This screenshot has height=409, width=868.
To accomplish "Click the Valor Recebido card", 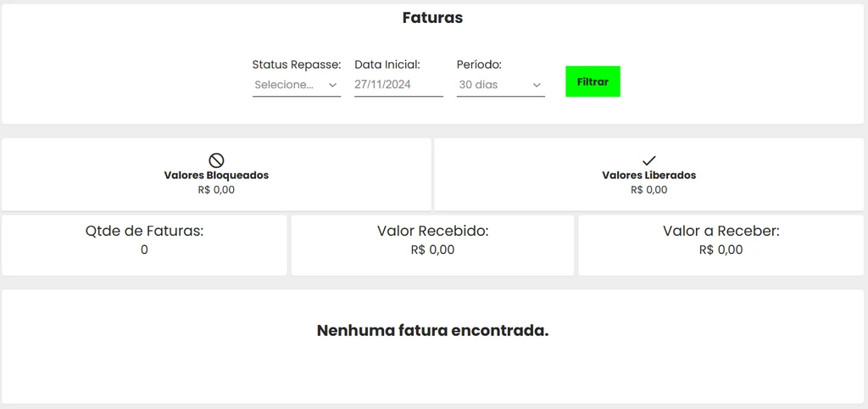I will [432, 245].
